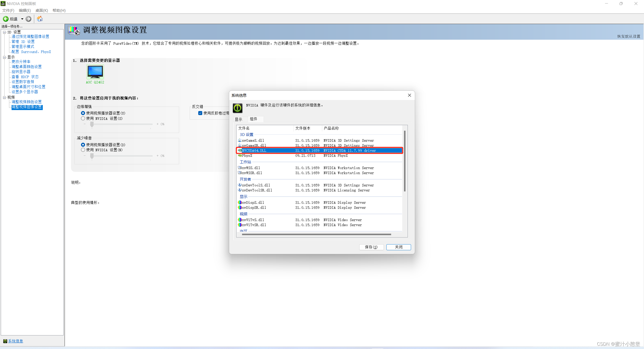
Task: Click the 产品名称 column header
Action: [x=362, y=128]
